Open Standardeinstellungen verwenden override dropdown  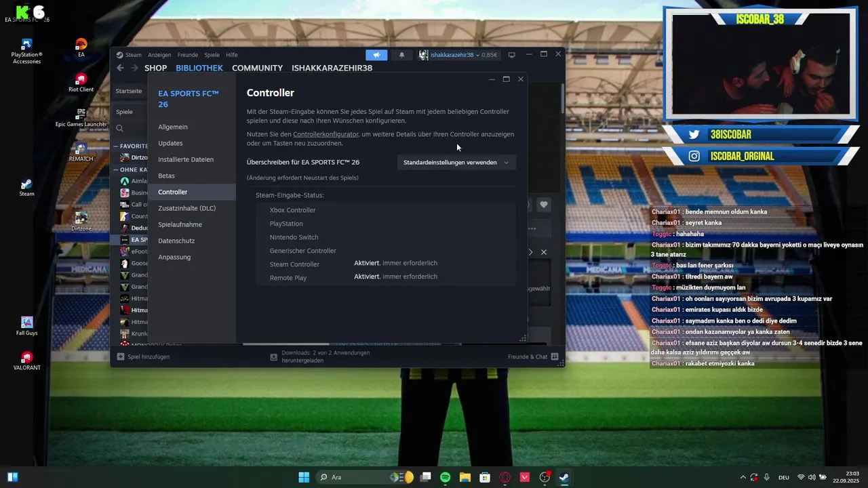click(456, 163)
